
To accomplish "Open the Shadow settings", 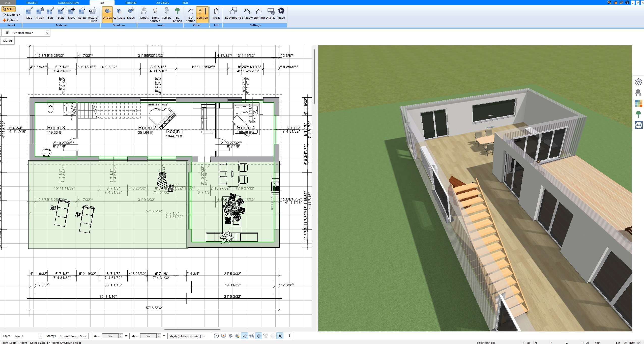I will 247,14.
